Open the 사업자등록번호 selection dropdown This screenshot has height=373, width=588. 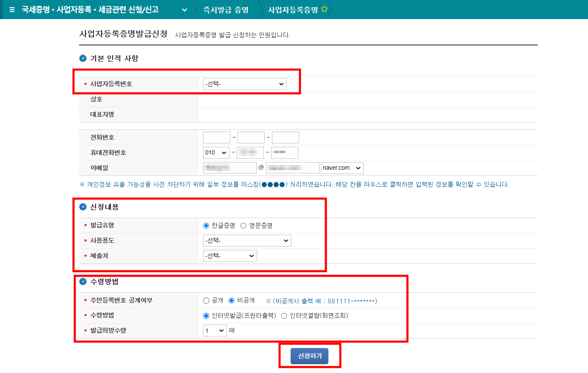pyautogui.click(x=244, y=84)
